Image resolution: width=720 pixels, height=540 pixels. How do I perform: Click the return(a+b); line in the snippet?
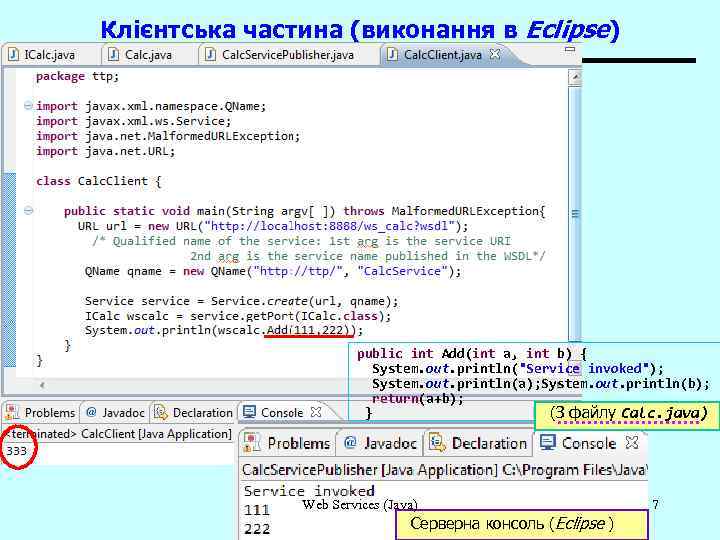417,399
